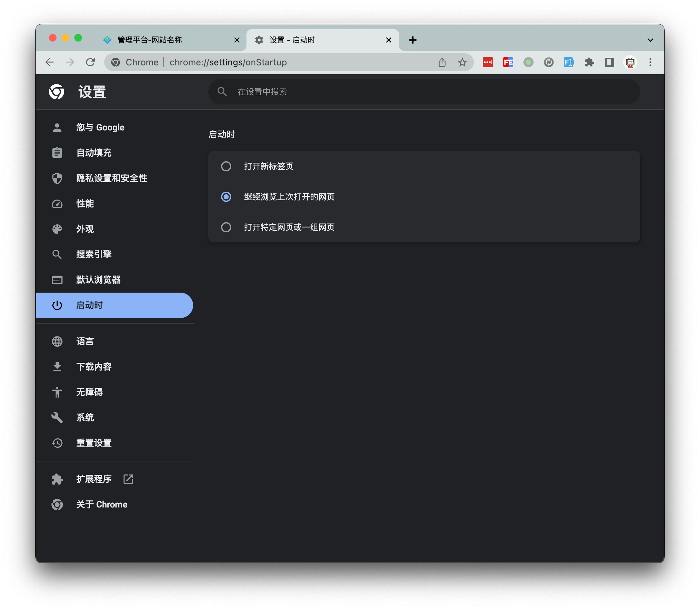Open a new tab with plus button
Image resolution: width=700 pixels, height=610 pixels.
click(x=413, y=40)
